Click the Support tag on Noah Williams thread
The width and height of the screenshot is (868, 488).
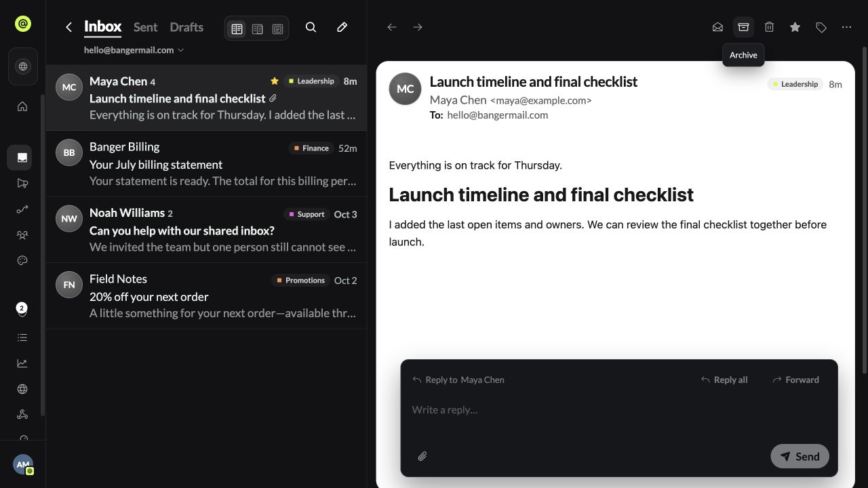(x=306, y=214)
